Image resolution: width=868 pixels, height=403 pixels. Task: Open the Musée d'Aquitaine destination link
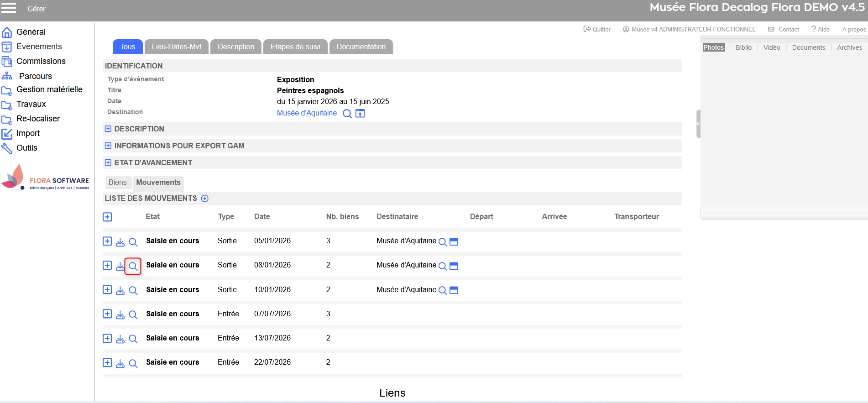click(x=307, y=113)
